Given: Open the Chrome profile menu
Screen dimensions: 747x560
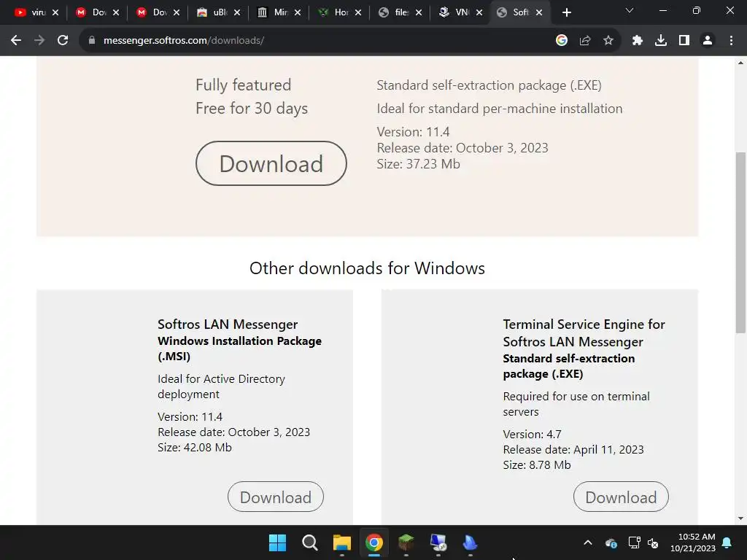Looking at the screenshot, I should pos(708,41).
